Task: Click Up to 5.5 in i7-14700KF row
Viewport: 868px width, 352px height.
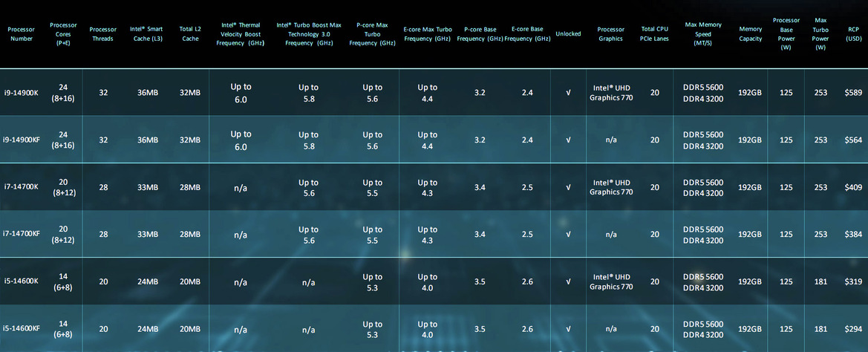Action: click(372, 235)
